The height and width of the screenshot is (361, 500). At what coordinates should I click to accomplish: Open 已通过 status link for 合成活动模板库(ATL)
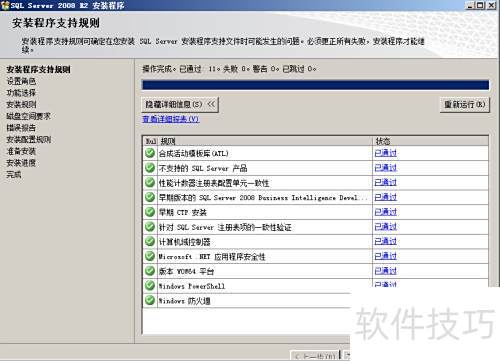point(386,153)
